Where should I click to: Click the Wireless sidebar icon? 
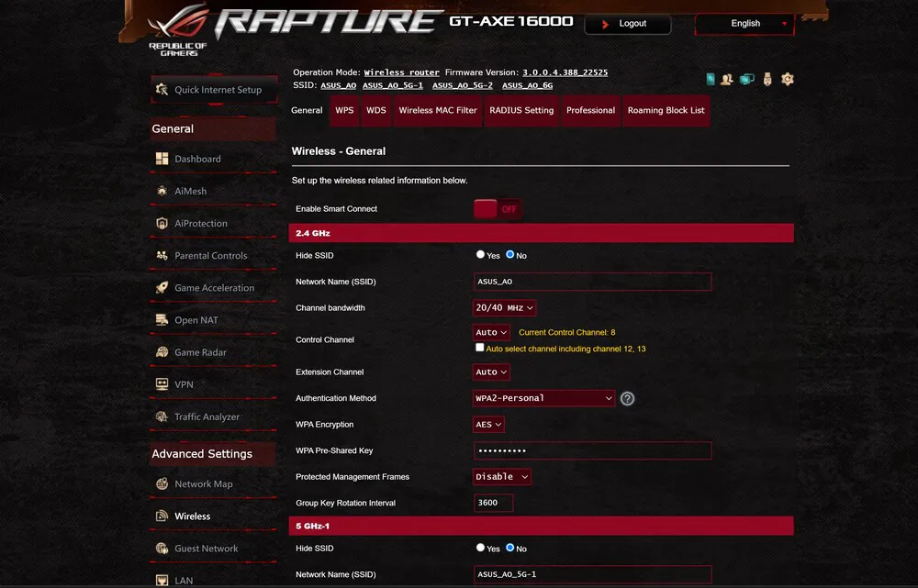click(x=162, y=516)
